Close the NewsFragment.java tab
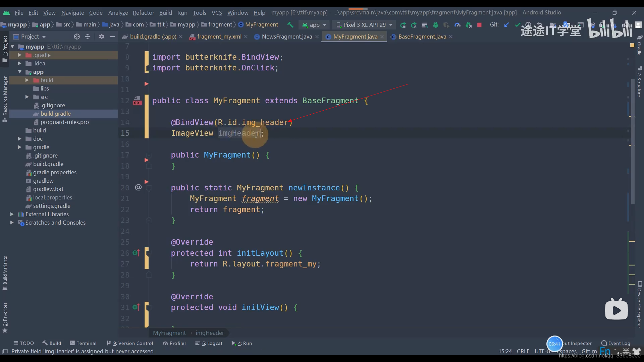 coord(317,37)
